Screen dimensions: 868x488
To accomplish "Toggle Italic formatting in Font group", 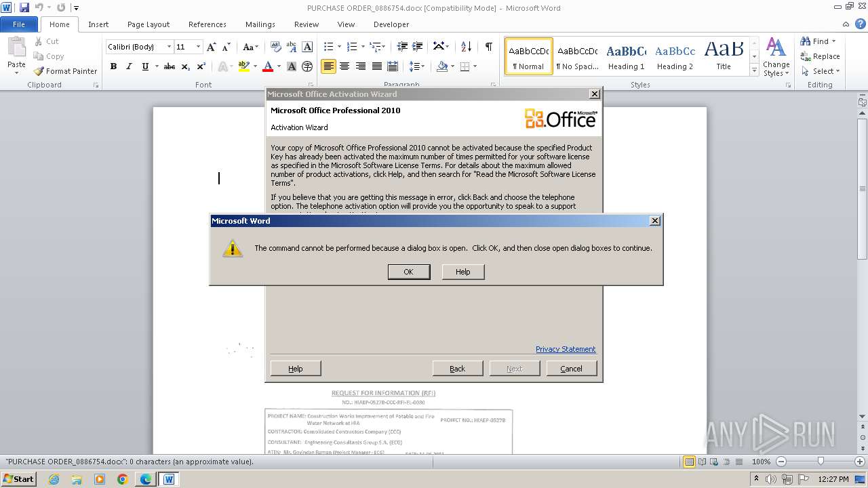I will tap(129, 66).
